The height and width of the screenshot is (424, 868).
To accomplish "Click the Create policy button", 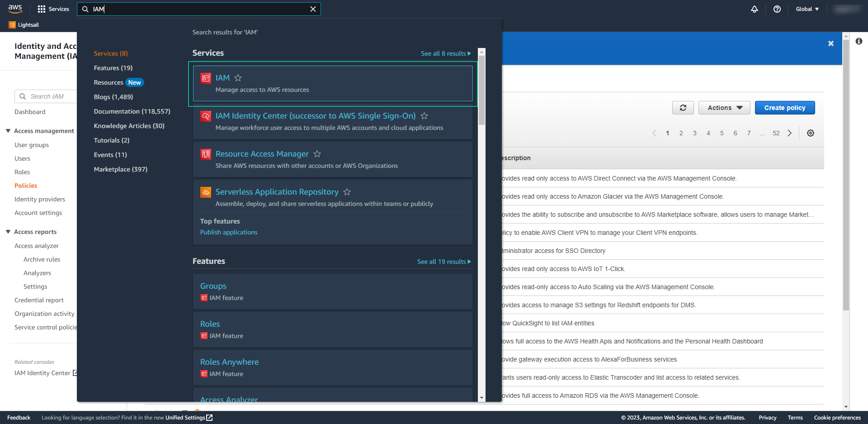I will point(785,108).
